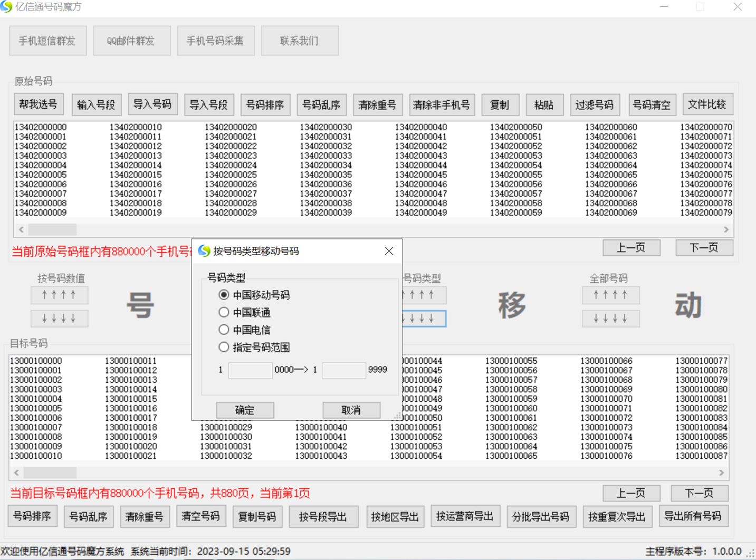Click source list horizontal scrollbar thumb
This screenshot has height=560, width=756.
point(52,229)
